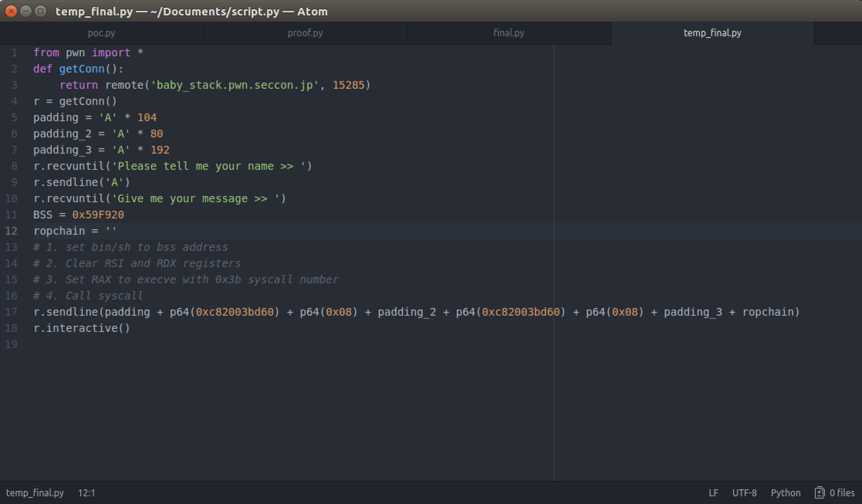Maximize the Atom window

[x=40, y=11]
